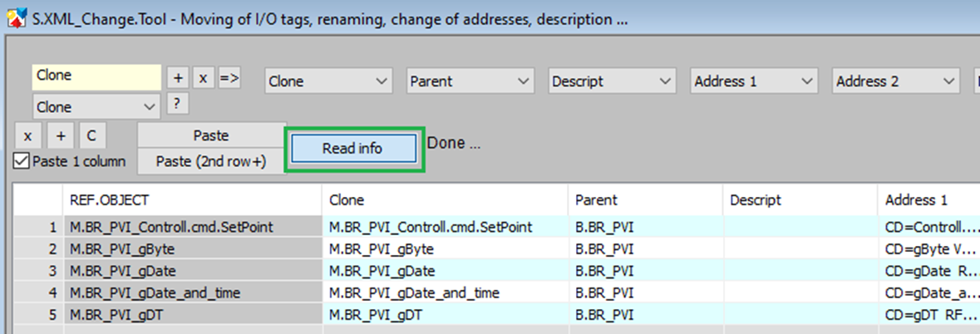Select the M.BR_PVI_gByte cell in the Clone column
980x334 pixels.
click(x=445, y=248)
